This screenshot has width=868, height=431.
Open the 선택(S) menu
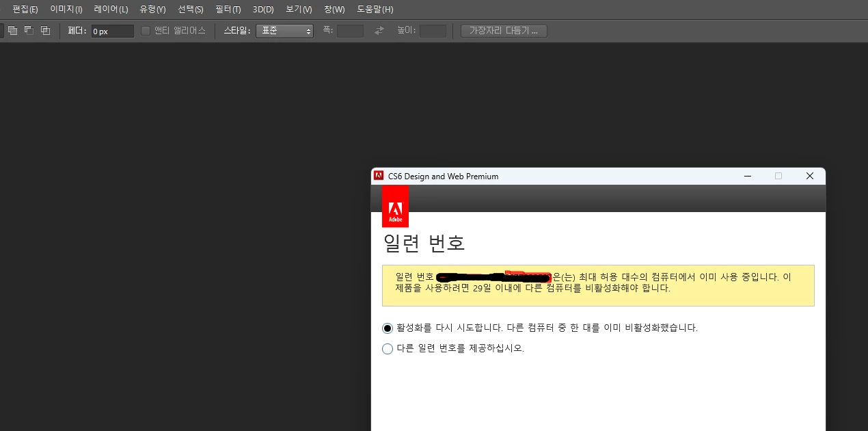[x=190, y=10]
